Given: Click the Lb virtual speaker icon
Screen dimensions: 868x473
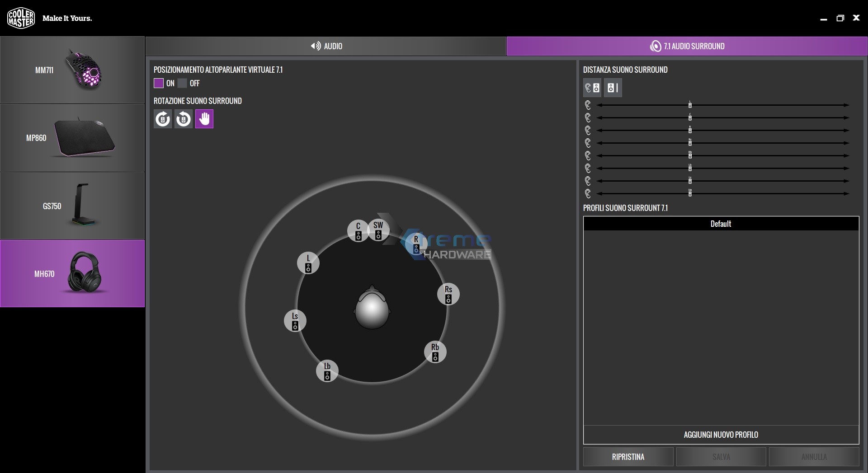Looking at the screenshot, I should click(x=327, y=371).
